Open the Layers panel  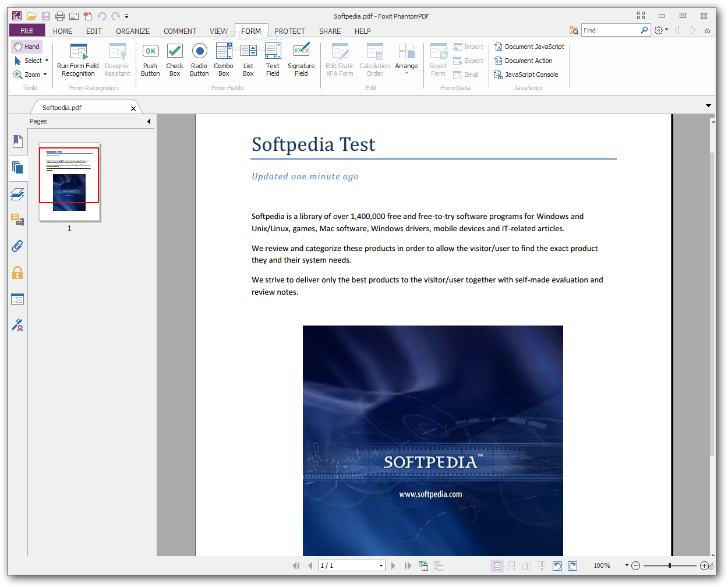[17, 194]
